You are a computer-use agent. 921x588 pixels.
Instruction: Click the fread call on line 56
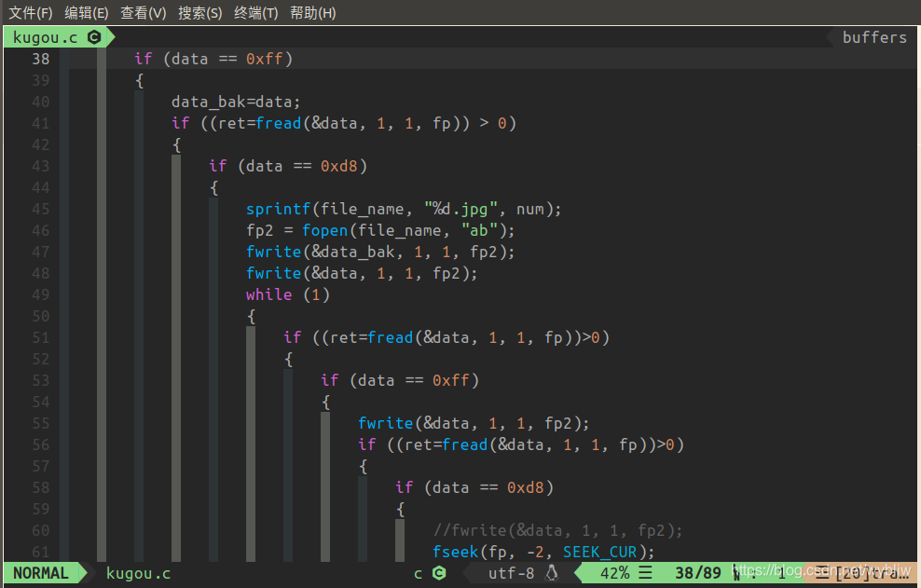pyautogui.click(x=464, y=444)
